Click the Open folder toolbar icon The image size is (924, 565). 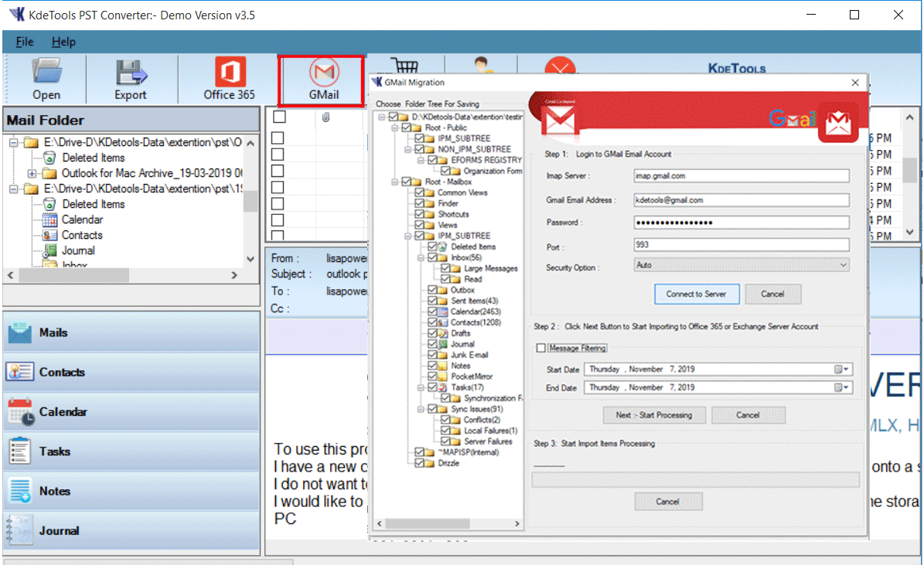(46, 80)
